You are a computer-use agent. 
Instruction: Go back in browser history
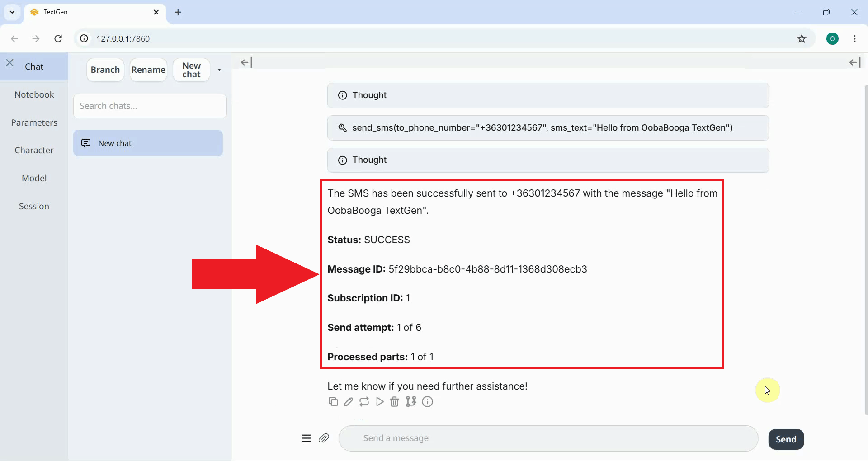[14, 38]
